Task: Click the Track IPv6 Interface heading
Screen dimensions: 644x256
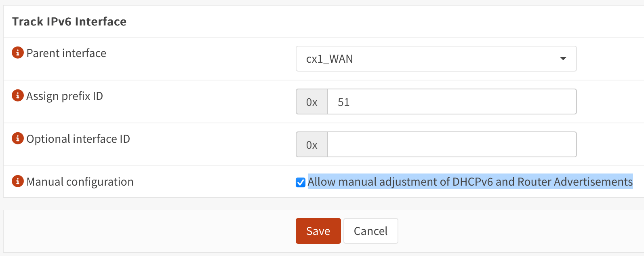Action: pos(69,21)
